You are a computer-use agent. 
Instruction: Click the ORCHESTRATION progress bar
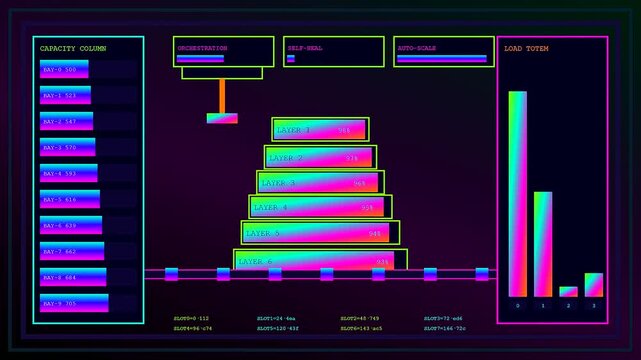tap(200, 59)
